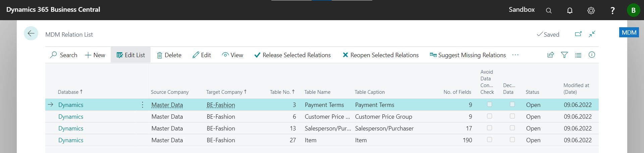Toggle Dec. Data for Salesperson/Purchaser
This screenshot has height=153, width=644.
pos(512,128)
